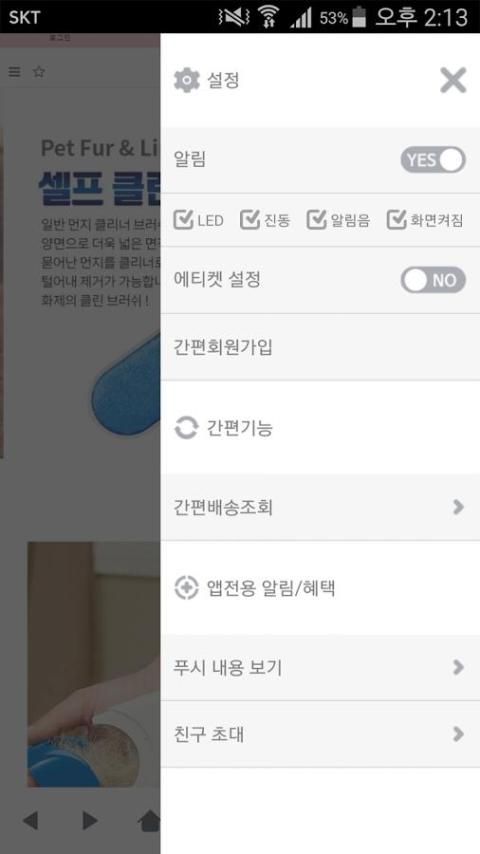
Task: Uncheck the 알림음 checkbox
Action: point(317,219)
